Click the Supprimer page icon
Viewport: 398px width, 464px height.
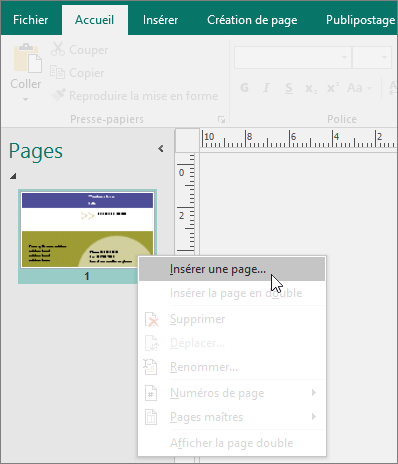pyautogui.click(x=152, y=319)
